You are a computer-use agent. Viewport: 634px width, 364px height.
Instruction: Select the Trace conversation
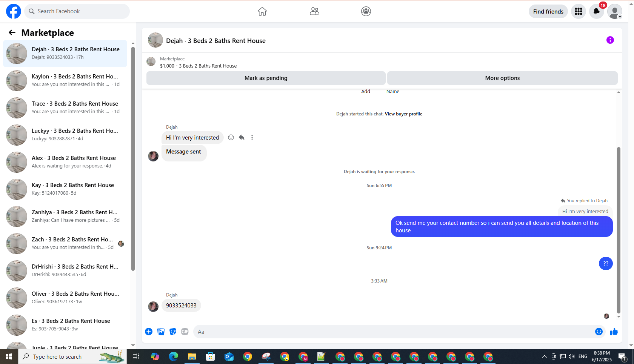click(x=65, y=108)
